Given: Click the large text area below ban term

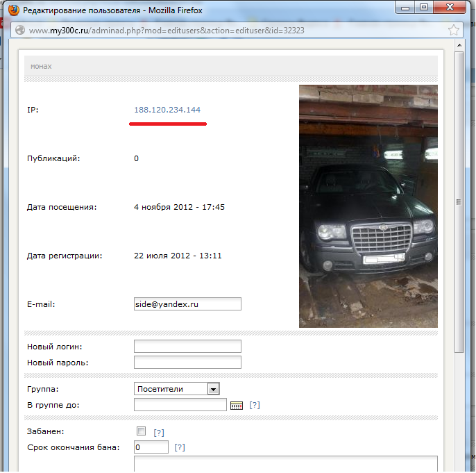Looking at the screenshot, I should click(x=286, y=464).
